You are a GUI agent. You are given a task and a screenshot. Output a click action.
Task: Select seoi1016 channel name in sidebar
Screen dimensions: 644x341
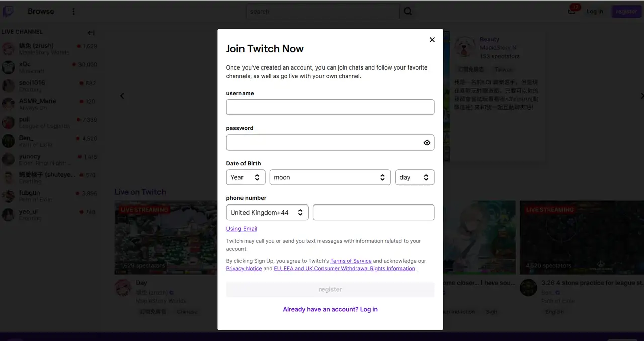coord(32,83)
